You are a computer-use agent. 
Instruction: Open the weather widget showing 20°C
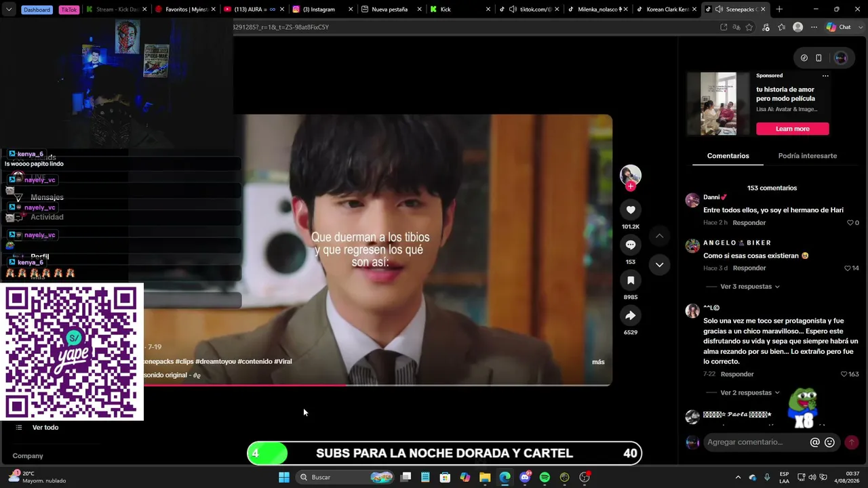38,477
